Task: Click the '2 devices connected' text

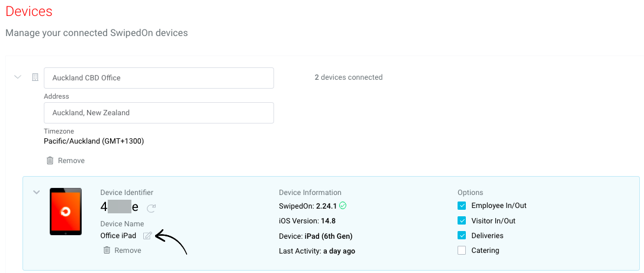Action: 349,77
